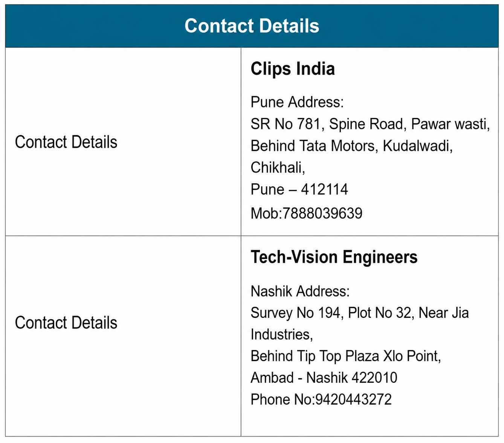
Task: Click the Nashik Address label
Action: (x=300, y=291)
